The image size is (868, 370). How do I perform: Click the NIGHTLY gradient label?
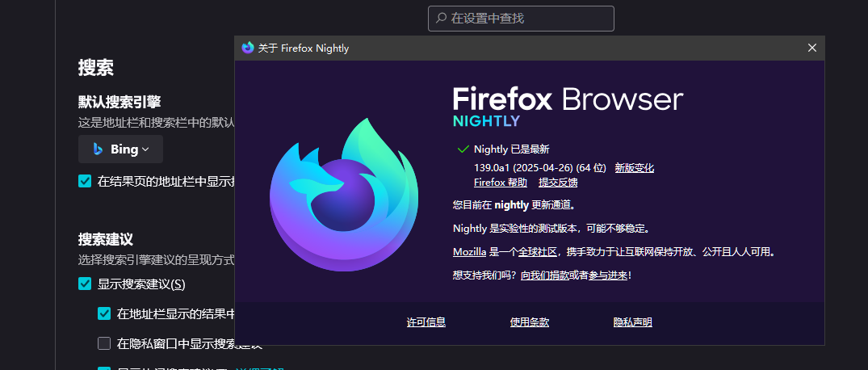pyautogui.click(x=487, y=120)
